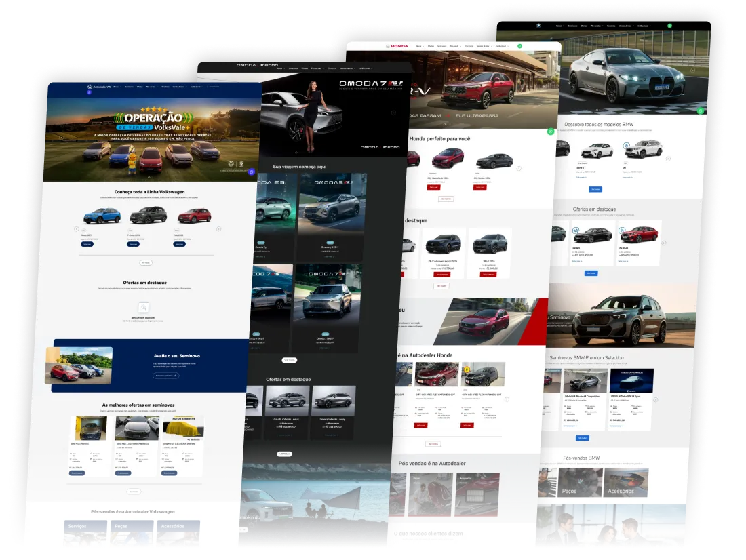Open the Omoda 7 model card image

(328, 296)
